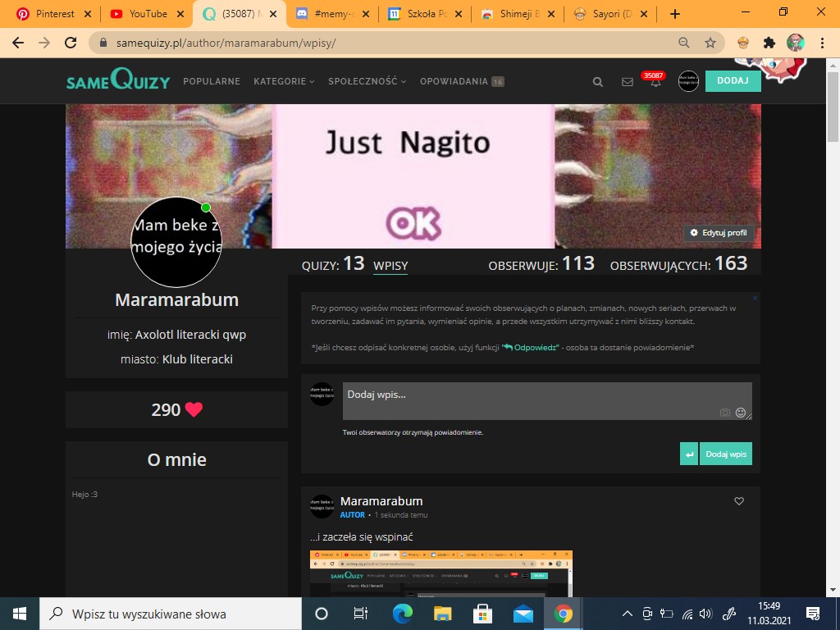The image size is (840, 630).
Task: Go to Popularne section
Action: (212, 81)
